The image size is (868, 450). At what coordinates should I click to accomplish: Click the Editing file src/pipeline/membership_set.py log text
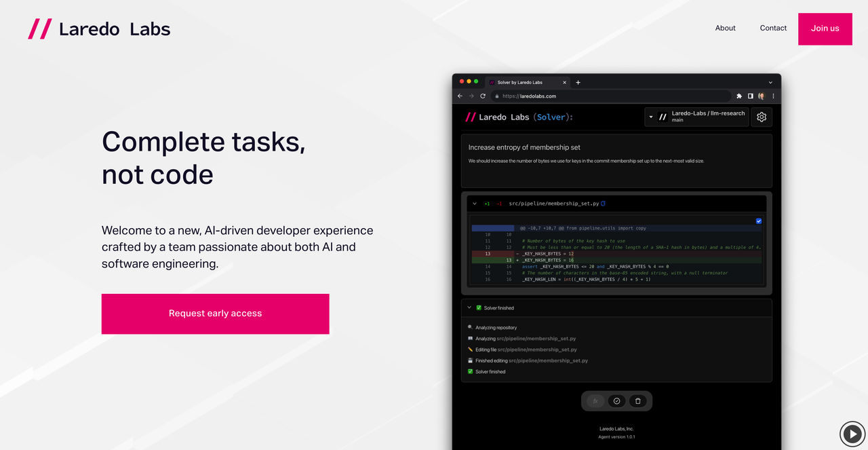(x=526, y=350)
